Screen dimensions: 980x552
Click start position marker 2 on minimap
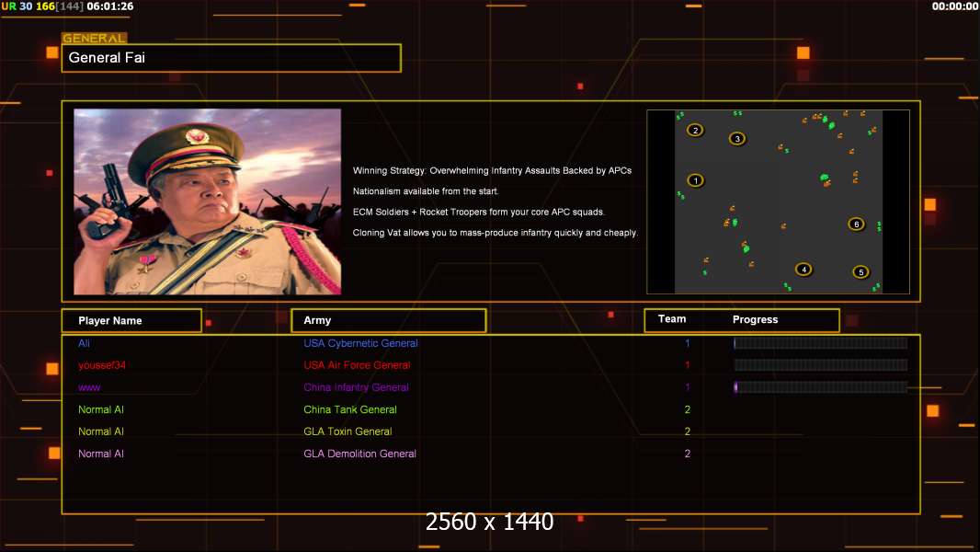click(x=695, y=130)
